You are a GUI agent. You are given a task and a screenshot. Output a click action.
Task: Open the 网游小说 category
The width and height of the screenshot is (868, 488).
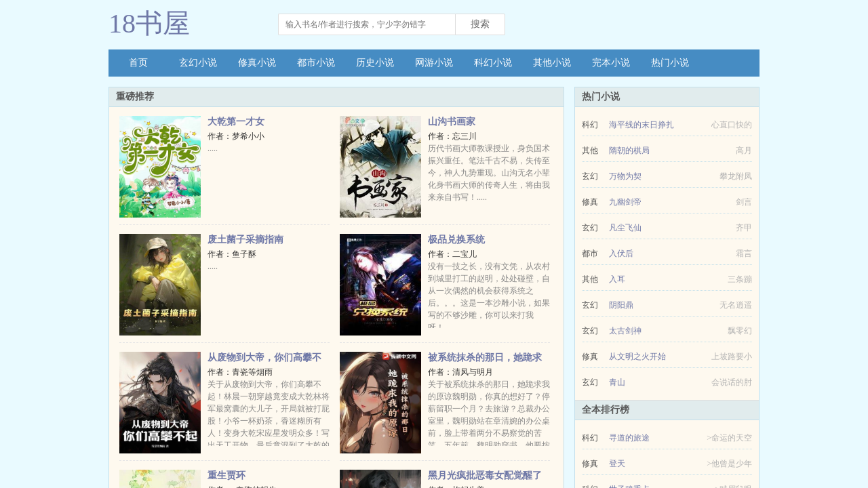[434, 63]
